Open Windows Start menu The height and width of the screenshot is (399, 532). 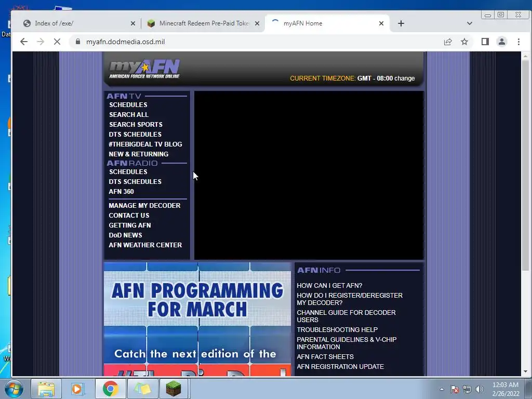[x=14, y=389]
